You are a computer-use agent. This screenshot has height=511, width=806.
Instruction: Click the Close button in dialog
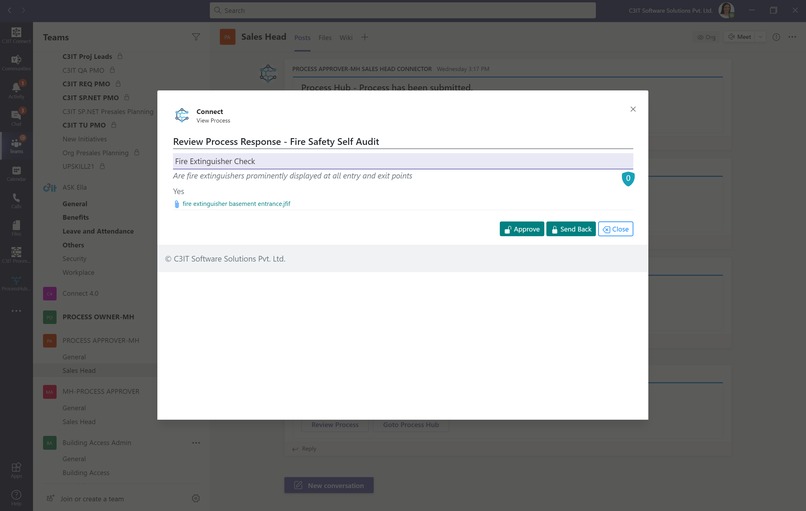pos(615,229)
